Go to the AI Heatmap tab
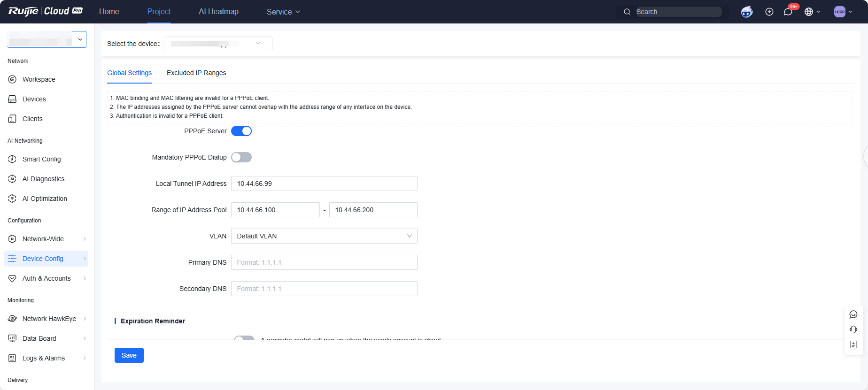Viewport: 868px width, 390px height. tap(218, 11)
